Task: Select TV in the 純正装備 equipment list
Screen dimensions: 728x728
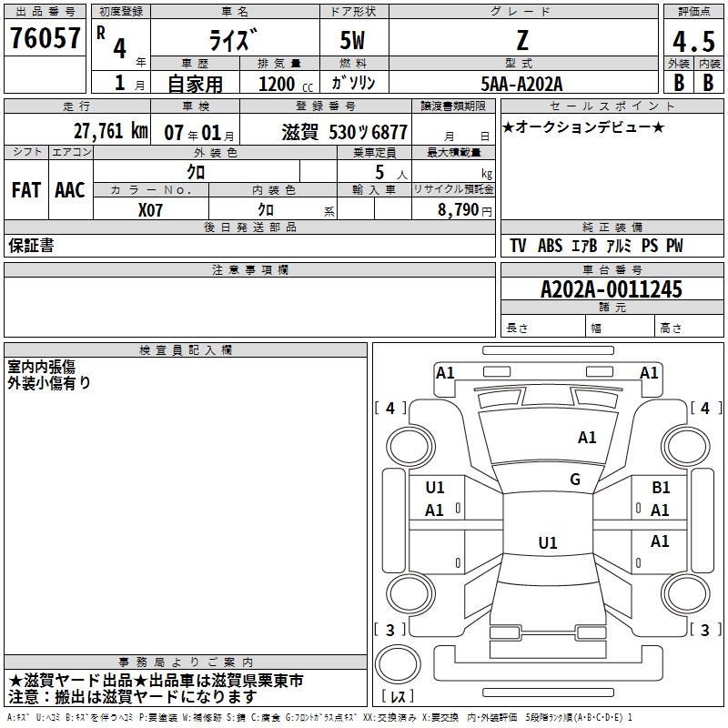Action: (518, 246)
